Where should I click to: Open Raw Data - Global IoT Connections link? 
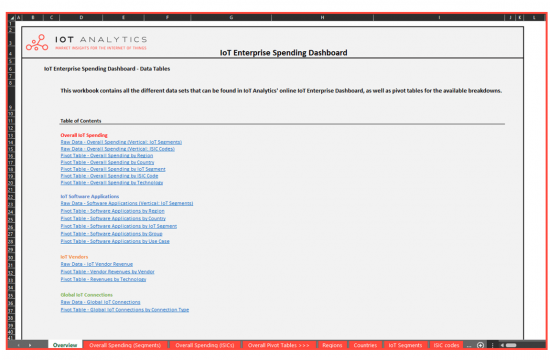(100, 302)
